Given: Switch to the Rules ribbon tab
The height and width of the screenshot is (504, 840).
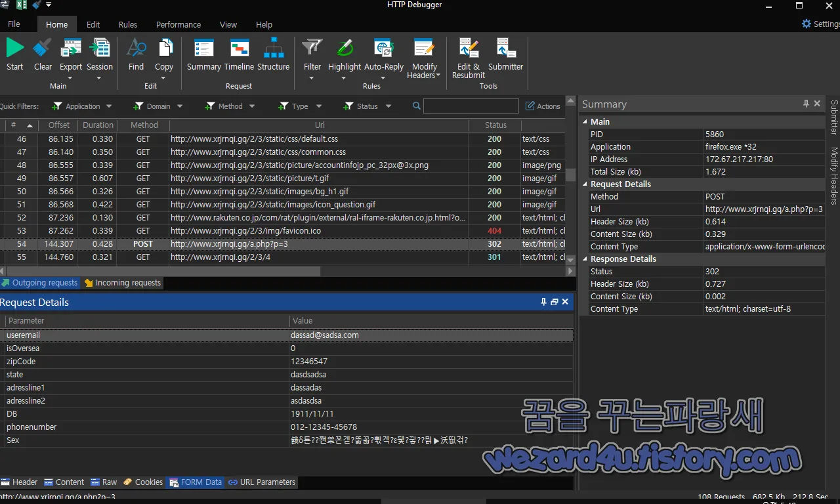Looking at the screenshot, I should coord(128,24).
